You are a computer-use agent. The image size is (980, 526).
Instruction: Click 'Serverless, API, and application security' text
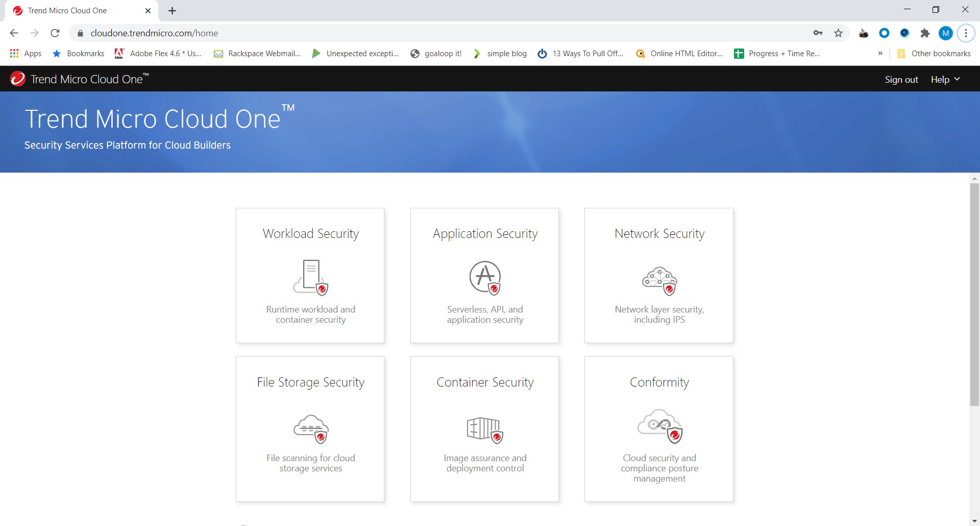coord(485,315)
